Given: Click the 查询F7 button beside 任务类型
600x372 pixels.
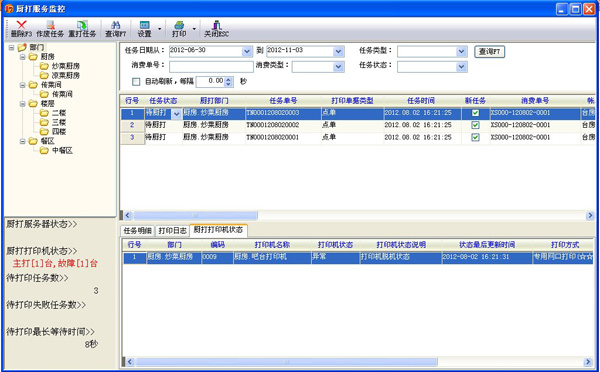Looking at the screenshot, I should click(489, 52).
